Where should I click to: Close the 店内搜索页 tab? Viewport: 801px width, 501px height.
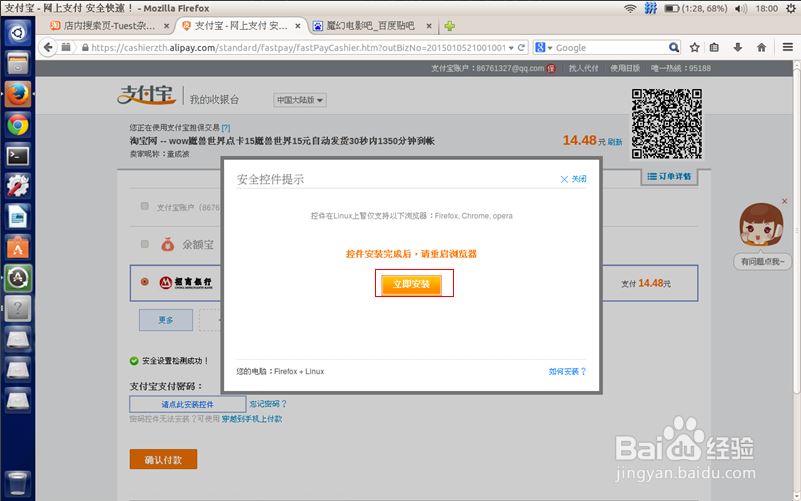(x=166, y=26)
